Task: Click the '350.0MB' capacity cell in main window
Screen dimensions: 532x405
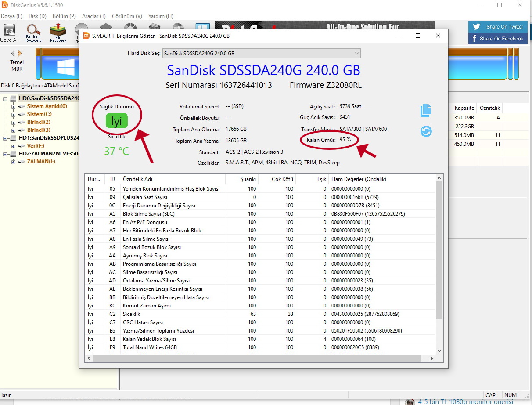Action: [464, 118]
